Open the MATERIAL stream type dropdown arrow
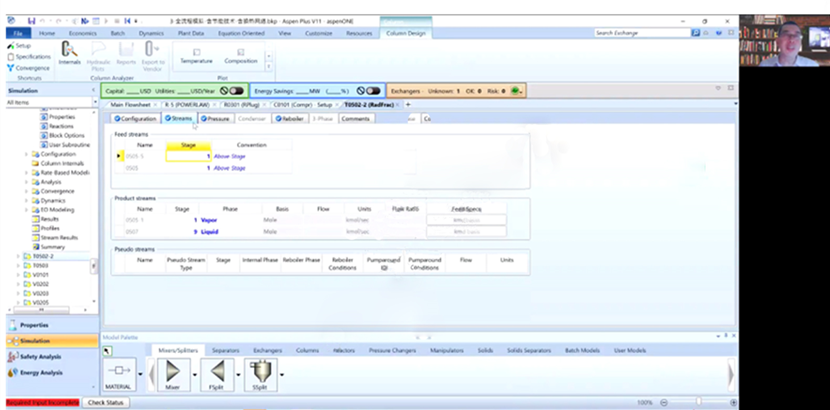 click(140, 375)
